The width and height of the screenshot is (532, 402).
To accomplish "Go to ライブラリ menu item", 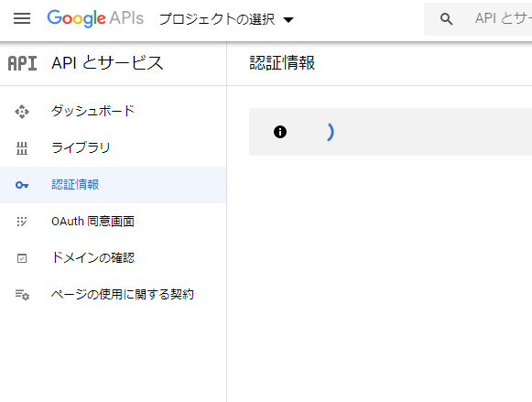I will click(113, 148).
